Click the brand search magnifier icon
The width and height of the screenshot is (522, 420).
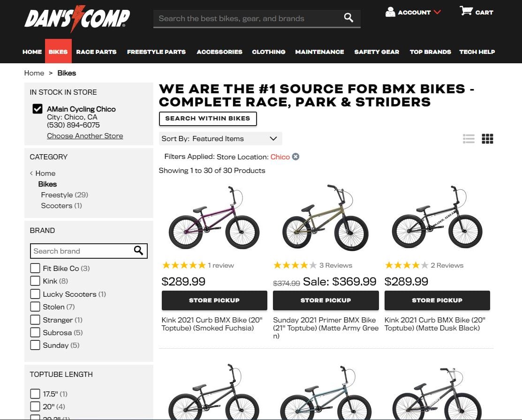[x=138, y=251]
